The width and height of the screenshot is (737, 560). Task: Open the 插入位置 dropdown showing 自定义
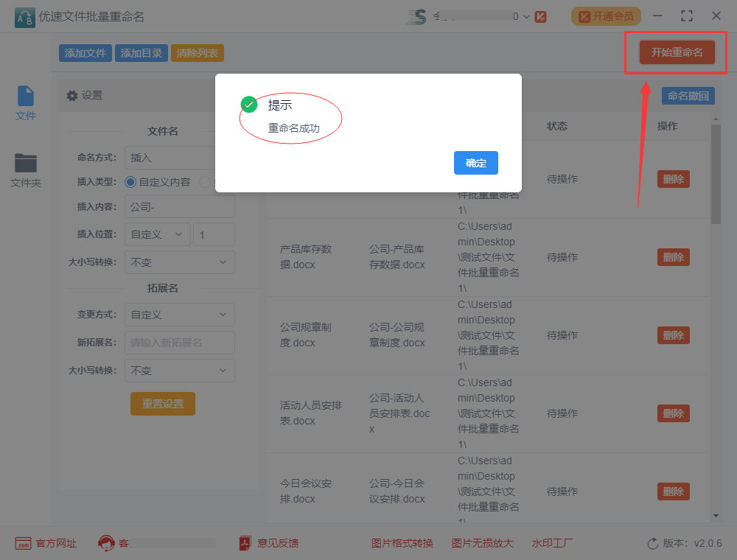157,234
